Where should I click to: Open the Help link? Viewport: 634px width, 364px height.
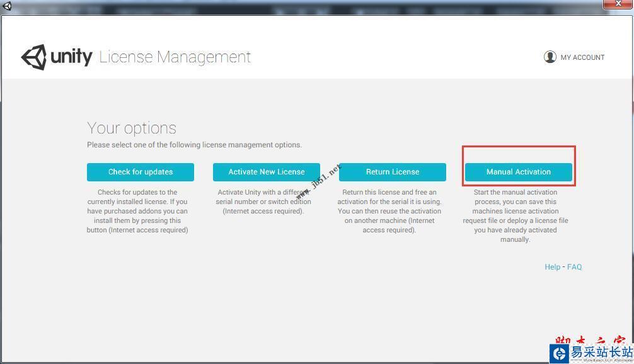[552, 267]
